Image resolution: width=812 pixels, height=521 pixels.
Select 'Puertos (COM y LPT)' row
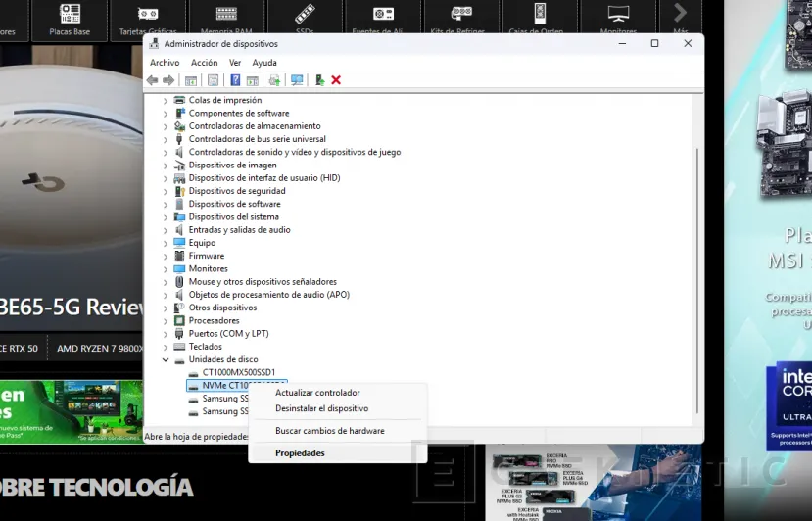228,334
